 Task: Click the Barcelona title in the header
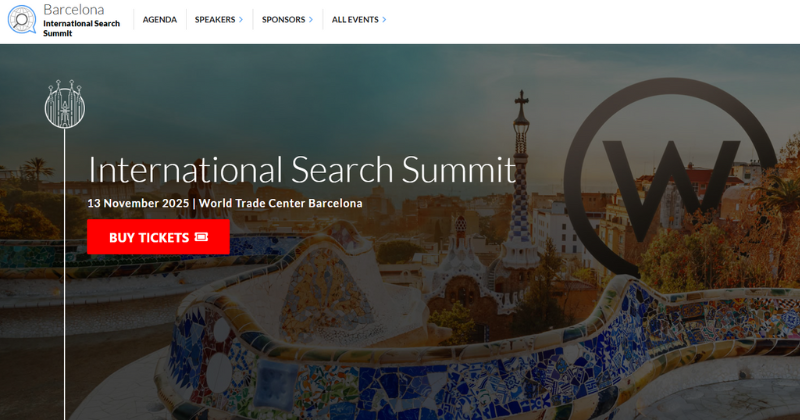[x=73, y=9]
